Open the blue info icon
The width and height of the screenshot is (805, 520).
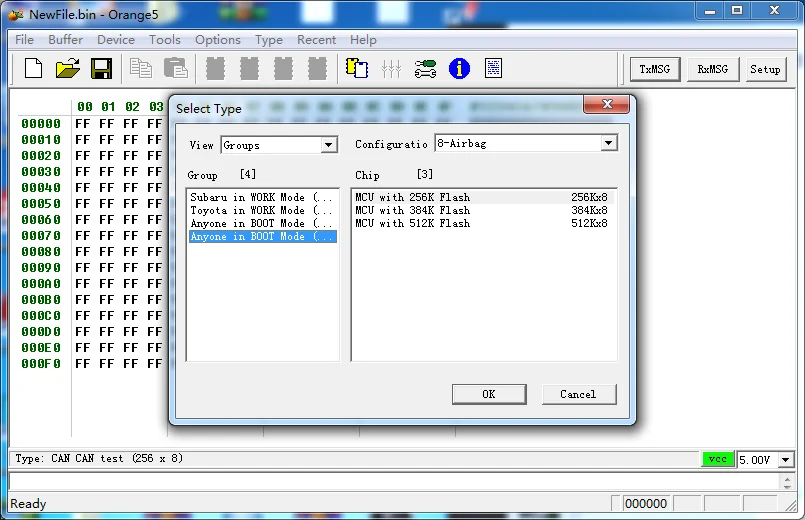[459, 68]
